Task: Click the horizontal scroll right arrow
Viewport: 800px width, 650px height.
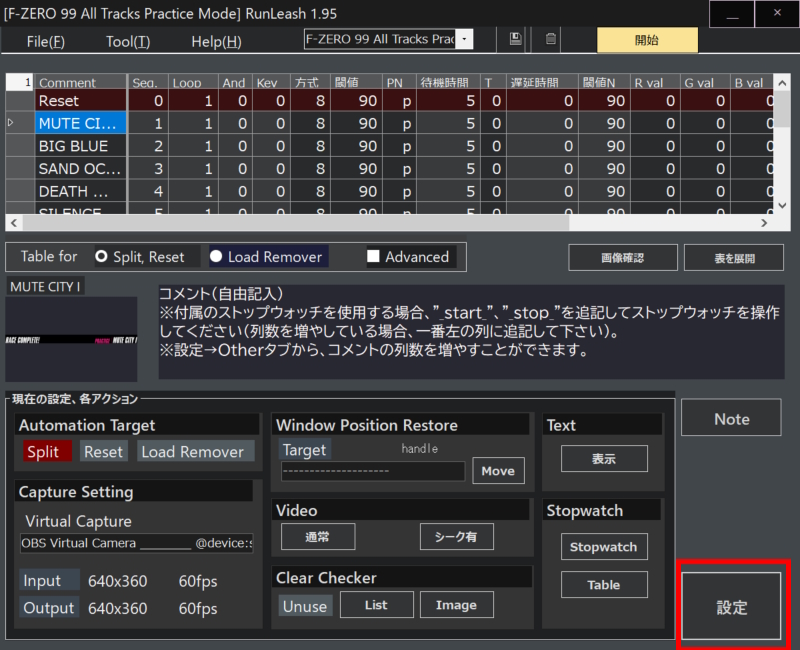Action: (764, 222)
